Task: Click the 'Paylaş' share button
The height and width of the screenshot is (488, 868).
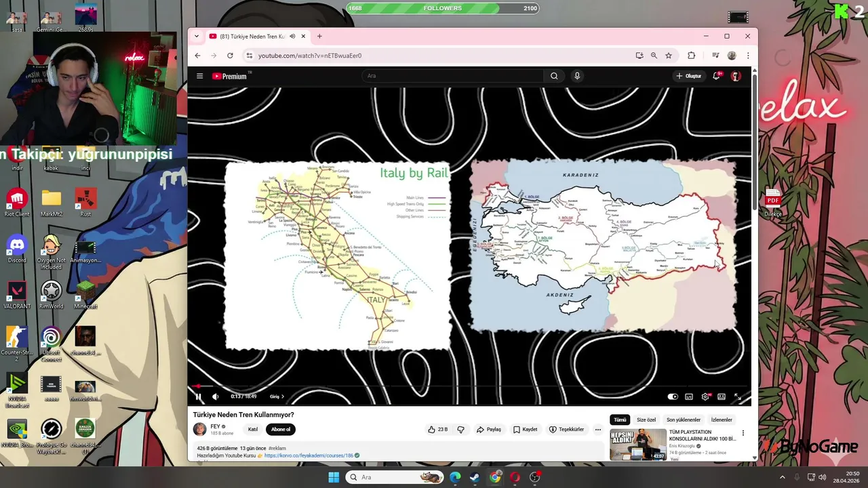Action: pyautogui.click(x=488, y=429)
